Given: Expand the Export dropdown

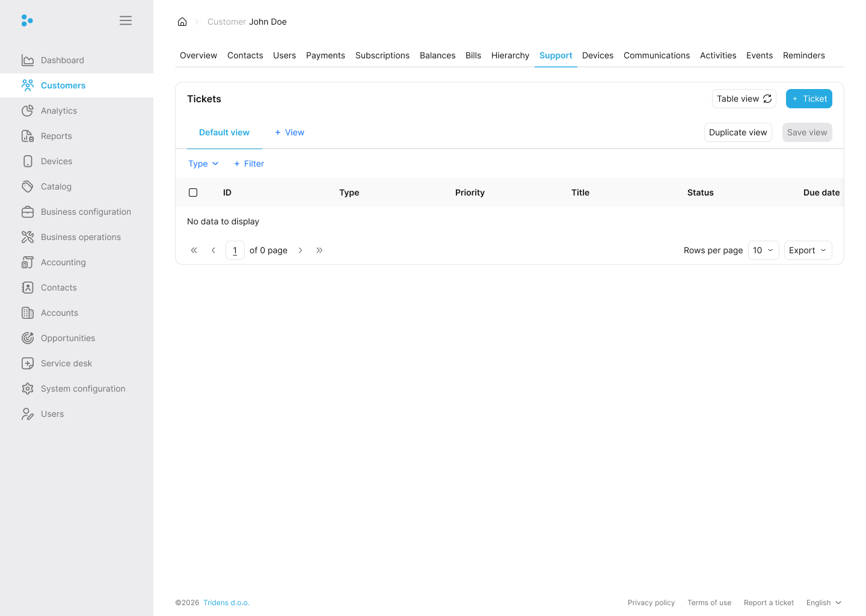Looking at the screenshot, I should [808, 250].
